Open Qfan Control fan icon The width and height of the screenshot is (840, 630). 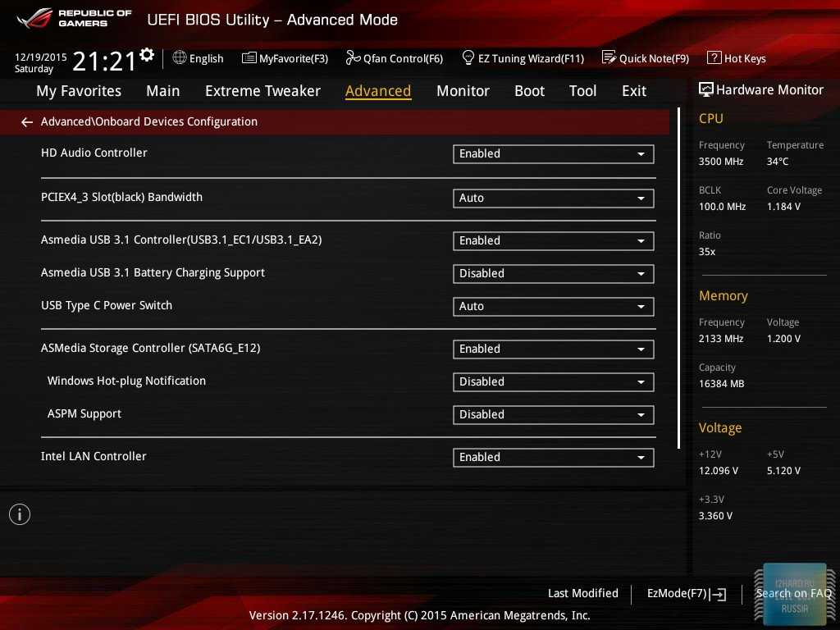(354, 58)
